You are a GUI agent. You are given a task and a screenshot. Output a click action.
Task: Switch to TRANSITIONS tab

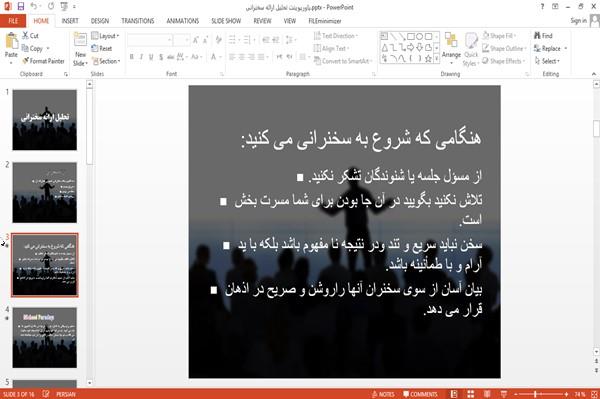point(138,21)
